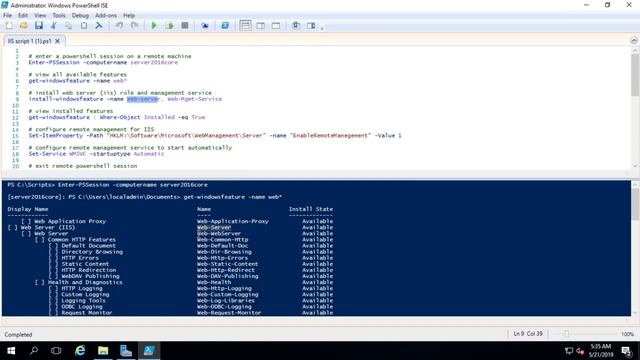Open taskbar Search magnifier
The width and height of the screenshot is (640, 360).
(x=34, y=351)
